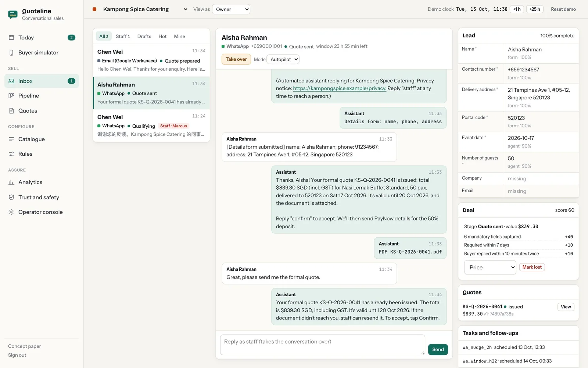The height and width of the screenshot is (368, 588).
Task: Open Trust and safety shield icon
Action: pyautogui.click(x=11, y=197)
